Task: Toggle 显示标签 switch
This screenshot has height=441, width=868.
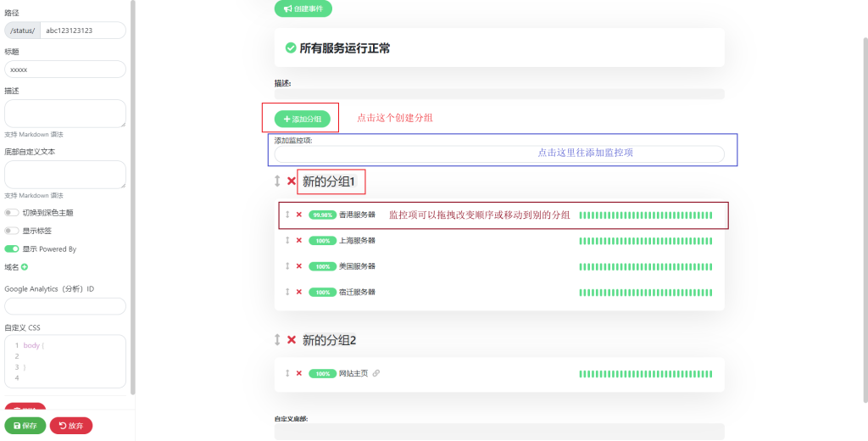Action: [x=12, y=231]
